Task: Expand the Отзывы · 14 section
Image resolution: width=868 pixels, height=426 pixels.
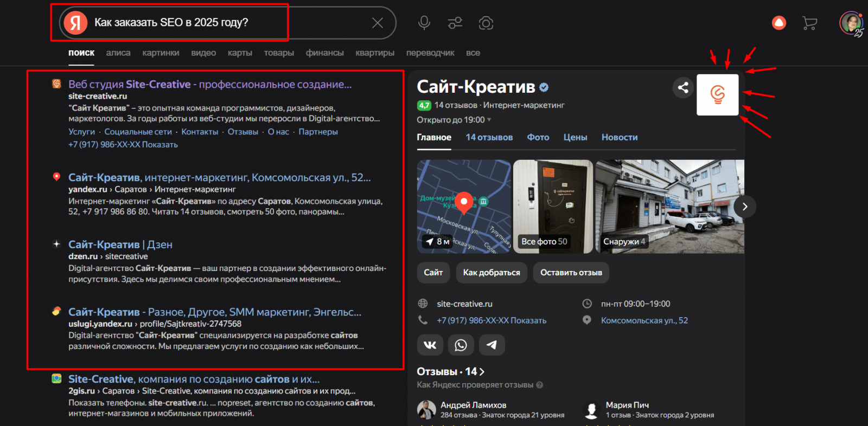Action: [450, 372]
